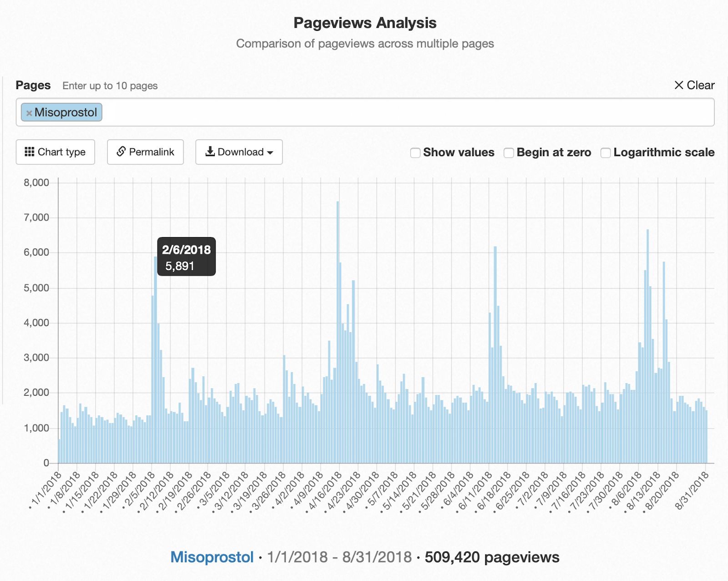Click the 5,000 y-axis label

pos(36,288)
